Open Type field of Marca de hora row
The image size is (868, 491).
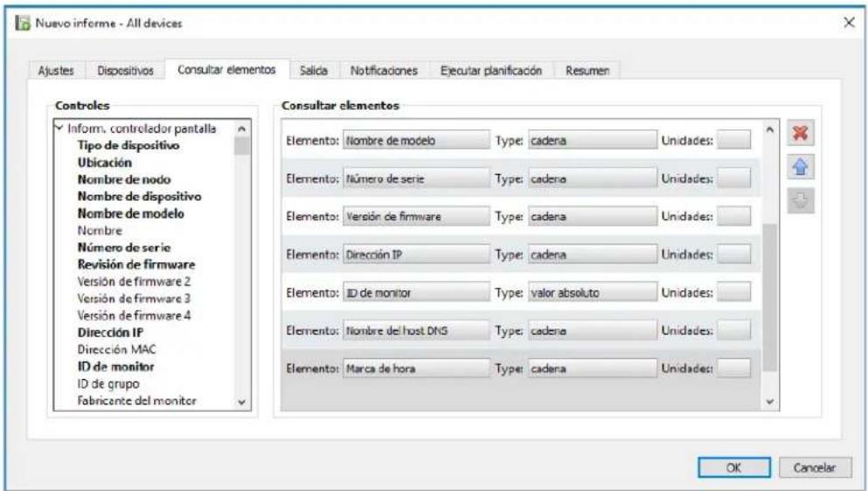(x=593, y=369)
